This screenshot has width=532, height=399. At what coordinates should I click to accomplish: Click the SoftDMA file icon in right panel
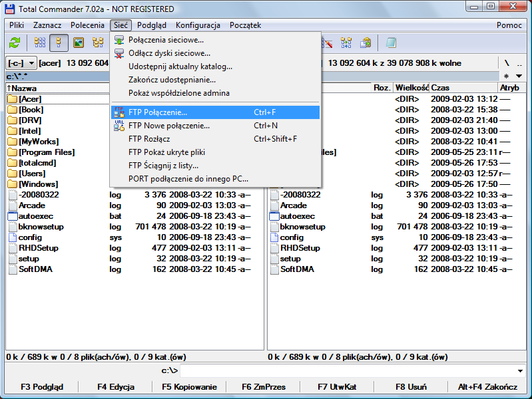point(274,269)
